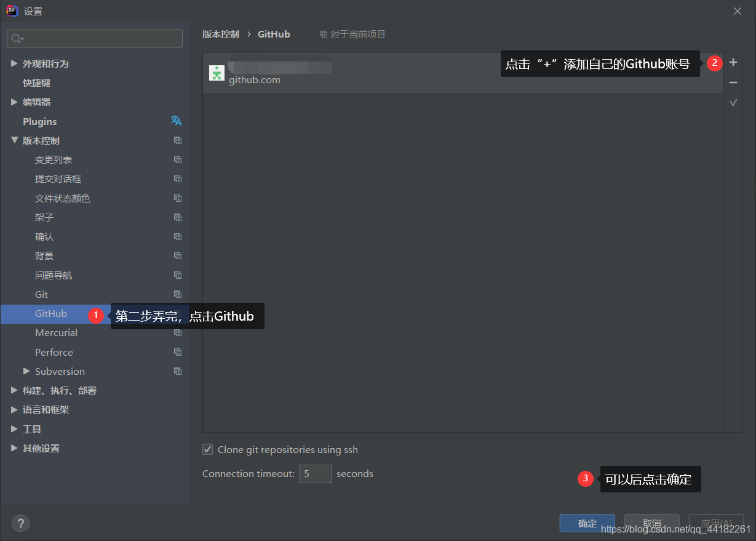
Task: Click the project-level icon beside 架子
Action: (178, 217)
